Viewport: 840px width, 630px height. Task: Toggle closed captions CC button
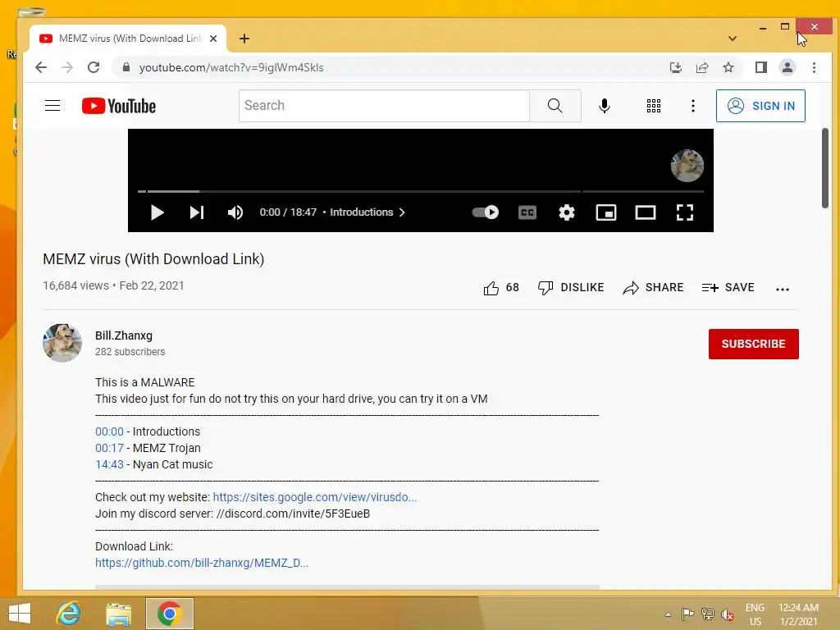point(527,212)
